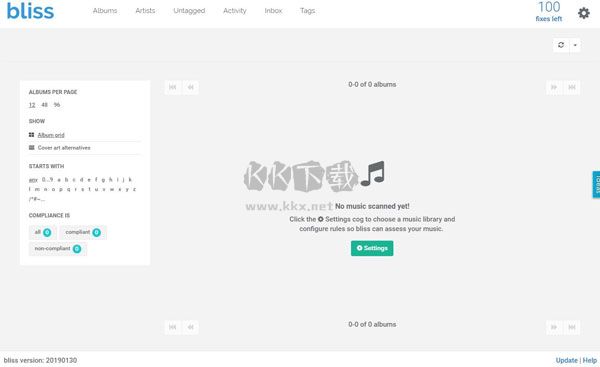Screen dimensions: 600x367
Task: Open the settings gear icon
Action: [584, 13]
